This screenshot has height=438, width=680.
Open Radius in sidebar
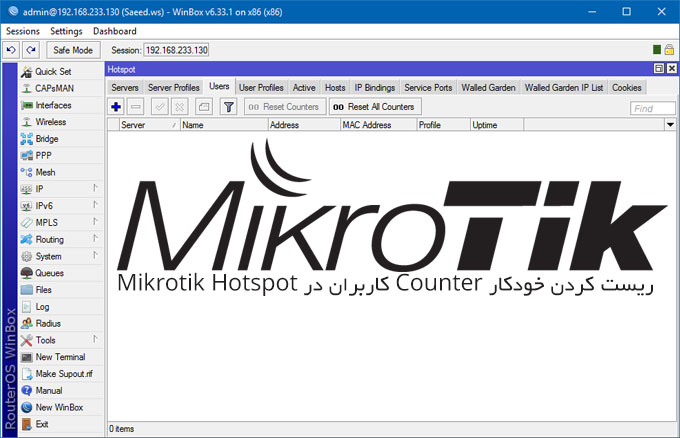(x=61, y=324)
